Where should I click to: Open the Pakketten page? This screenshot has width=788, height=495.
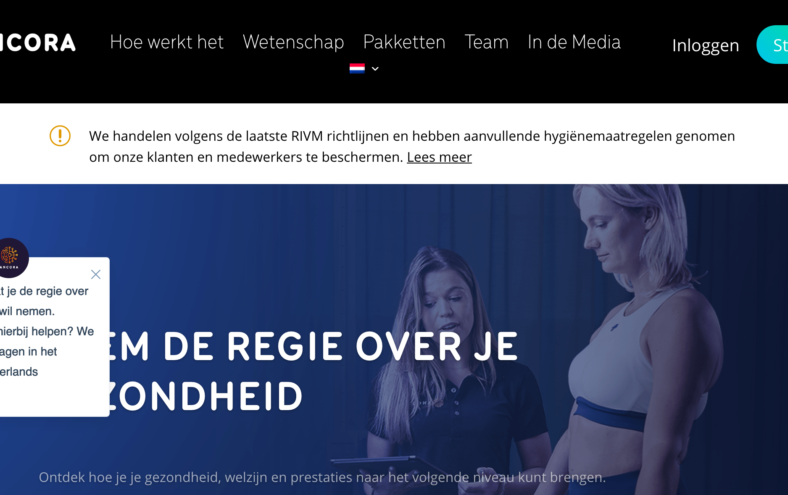404,42
